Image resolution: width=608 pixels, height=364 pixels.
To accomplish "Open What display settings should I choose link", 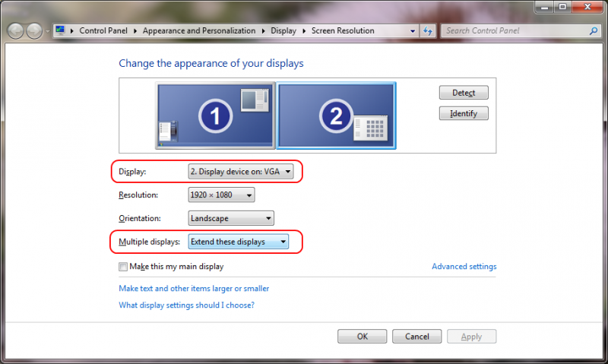I will (186, 305).
